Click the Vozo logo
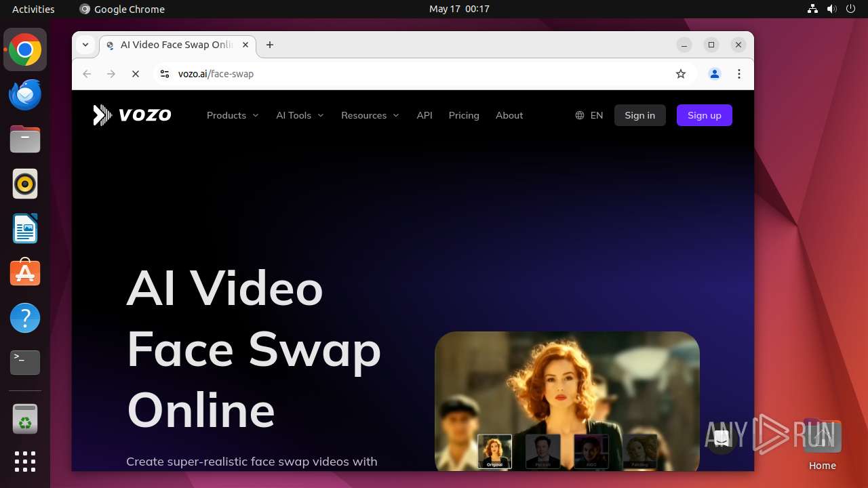 pos(132,115)
